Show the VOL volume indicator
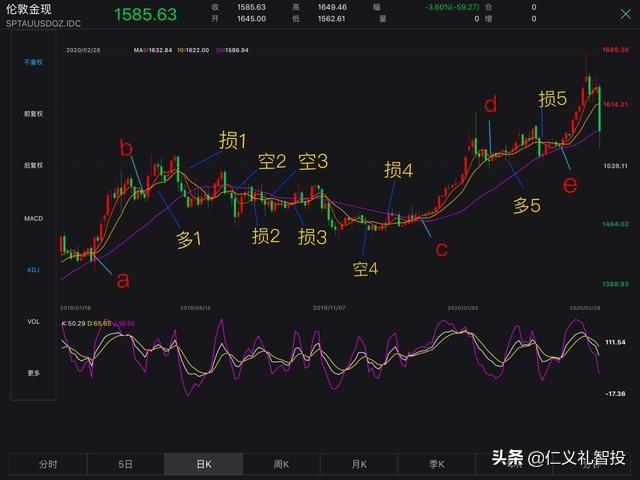 point(33,322)
